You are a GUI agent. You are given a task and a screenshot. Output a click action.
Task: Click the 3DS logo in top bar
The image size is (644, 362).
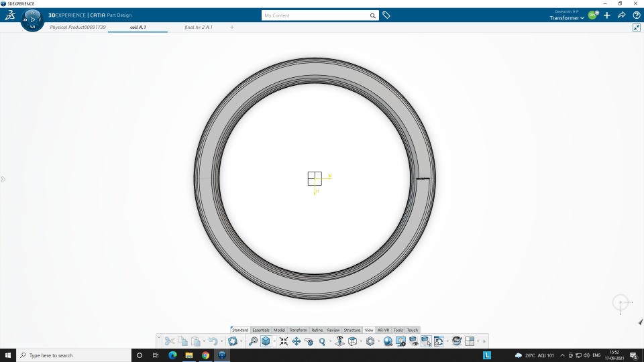10,15
